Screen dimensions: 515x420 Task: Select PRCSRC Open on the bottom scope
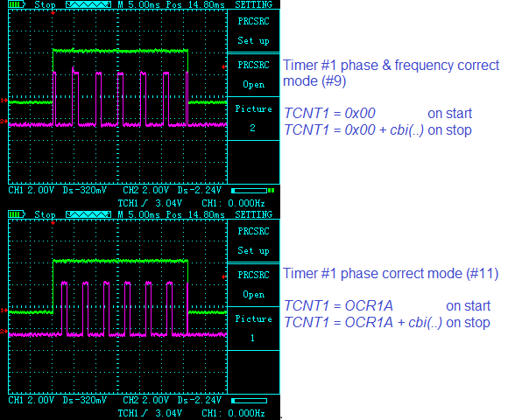pyautogui.click(x=253, y=285)
